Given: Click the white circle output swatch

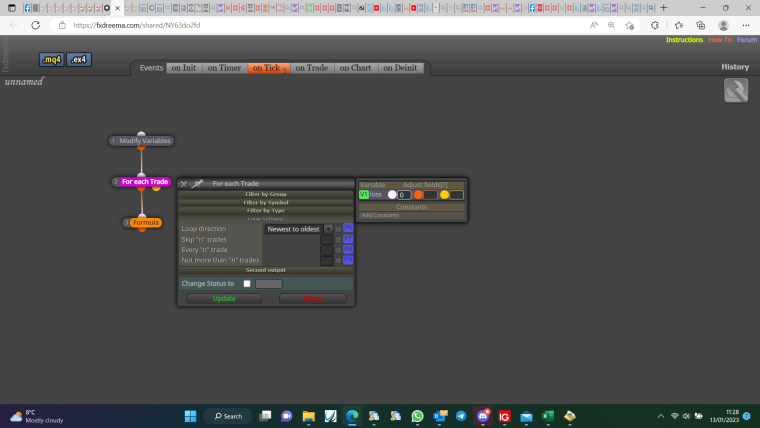Looking at the screenshot, I should (392, 195).
